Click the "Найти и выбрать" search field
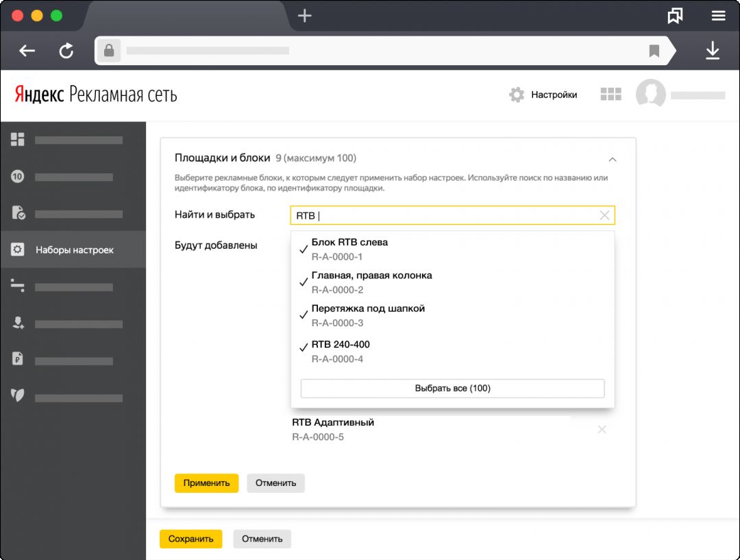This screenshot has width=740, height=560. (x=445, y=215)
